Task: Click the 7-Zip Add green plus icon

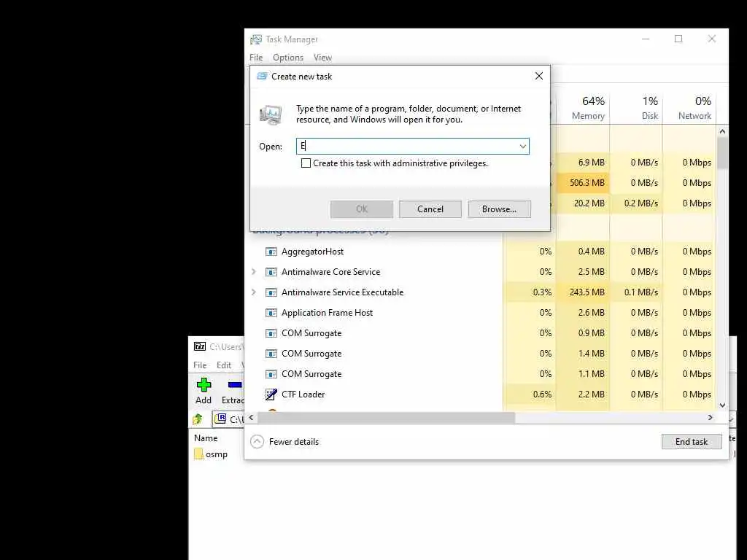Action: [x=204, y=385]
